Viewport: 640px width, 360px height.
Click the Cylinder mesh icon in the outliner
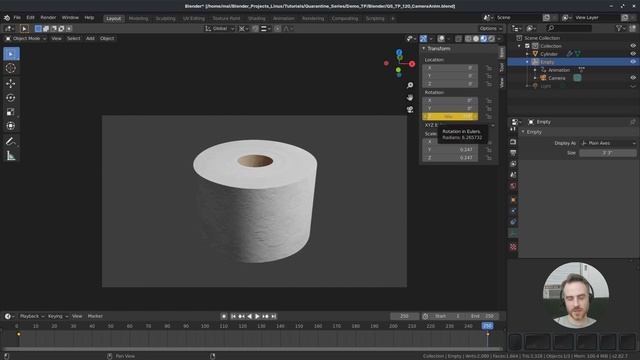point(535,53)
